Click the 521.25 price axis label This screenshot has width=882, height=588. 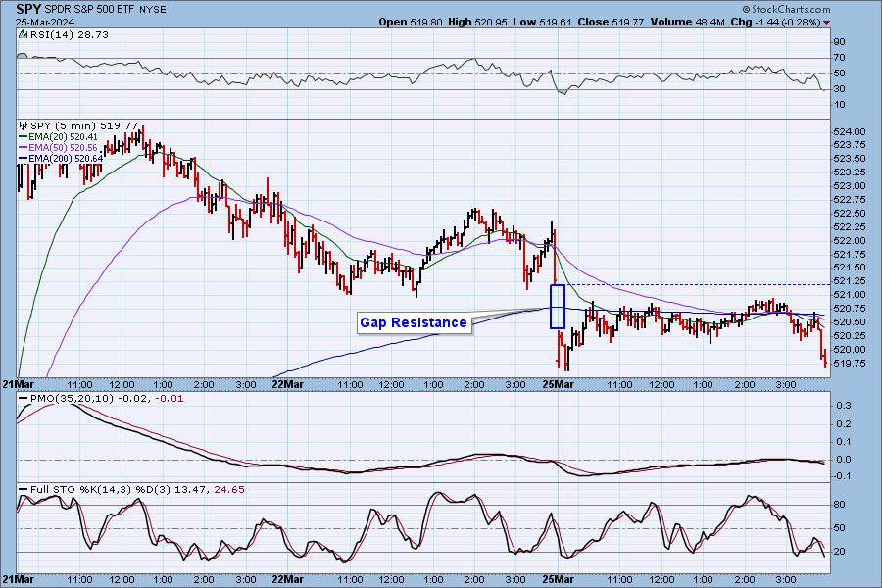click(849, 281)
